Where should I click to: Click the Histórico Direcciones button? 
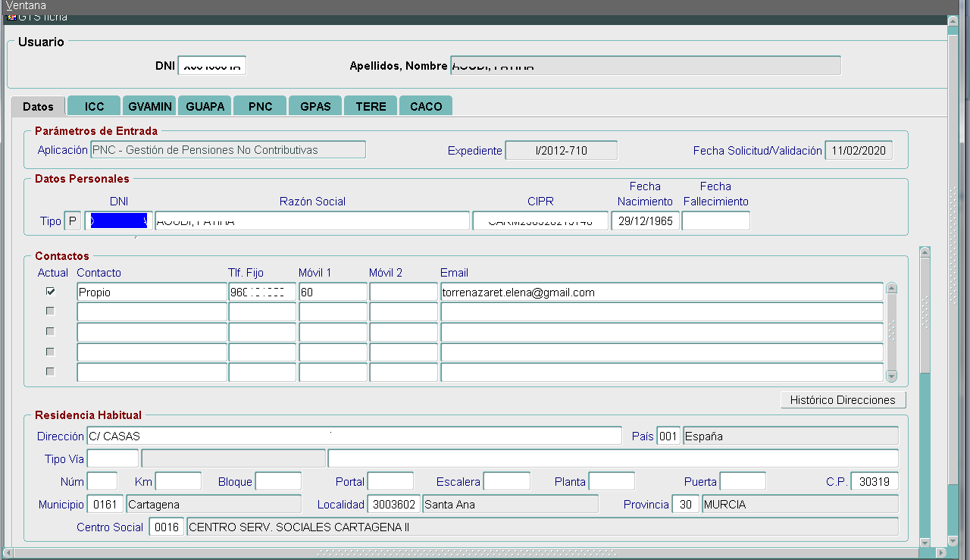(843, 400)
